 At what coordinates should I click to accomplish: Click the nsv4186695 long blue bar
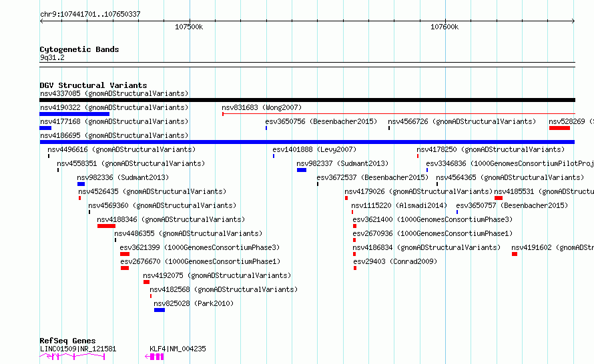tap(307, 142)
